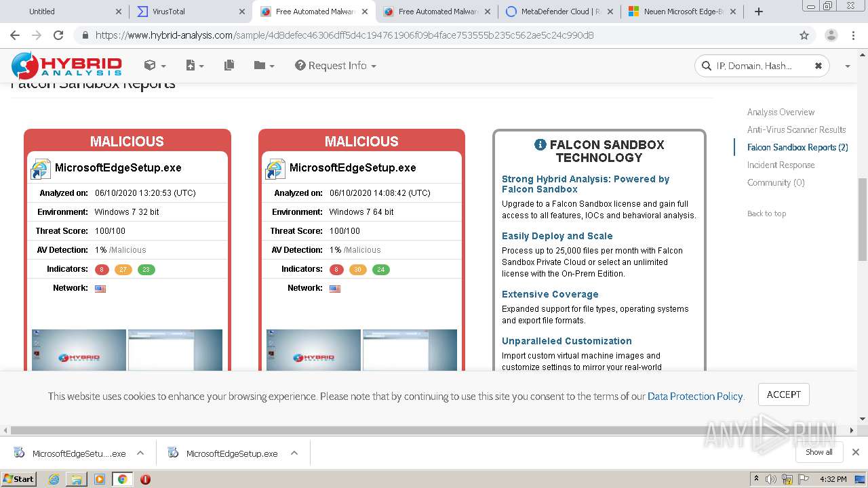
Task: Jump to Analysis Overview section
Action: coord(781,112)
